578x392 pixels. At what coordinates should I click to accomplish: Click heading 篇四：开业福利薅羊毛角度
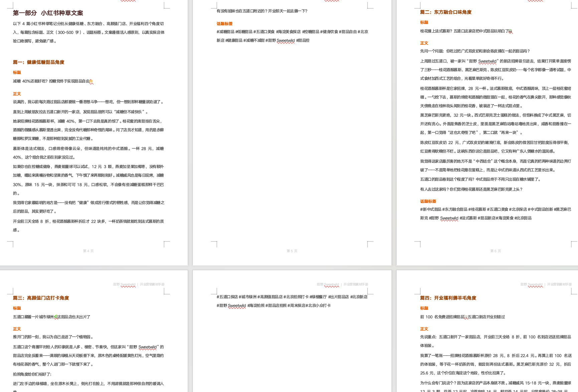tap(448, 298)
